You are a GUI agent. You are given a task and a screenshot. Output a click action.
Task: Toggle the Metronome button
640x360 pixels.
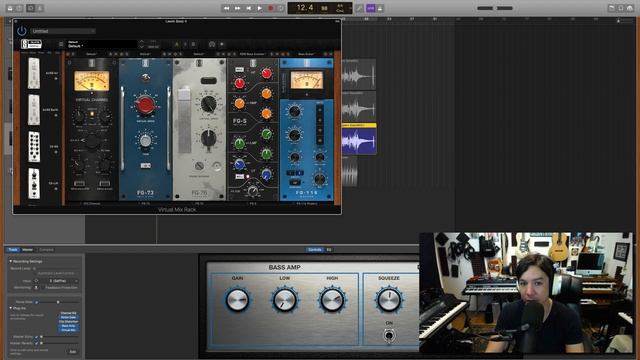pyautogui.click(x=380, y=8)
